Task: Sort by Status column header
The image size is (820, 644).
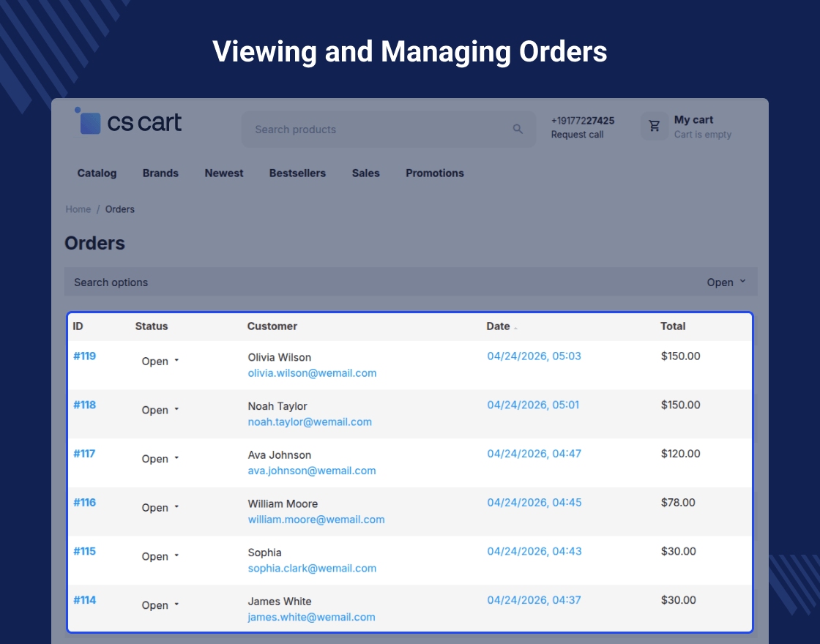Action: (x=152, y=326)
